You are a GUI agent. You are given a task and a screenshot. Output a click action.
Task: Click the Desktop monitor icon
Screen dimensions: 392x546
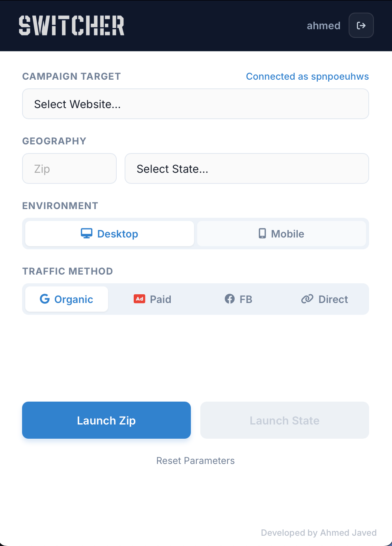[x=86, y=233]
